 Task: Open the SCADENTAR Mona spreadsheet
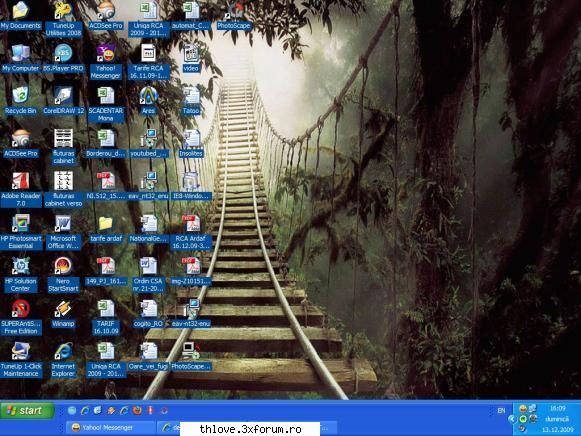pos(106,104)
